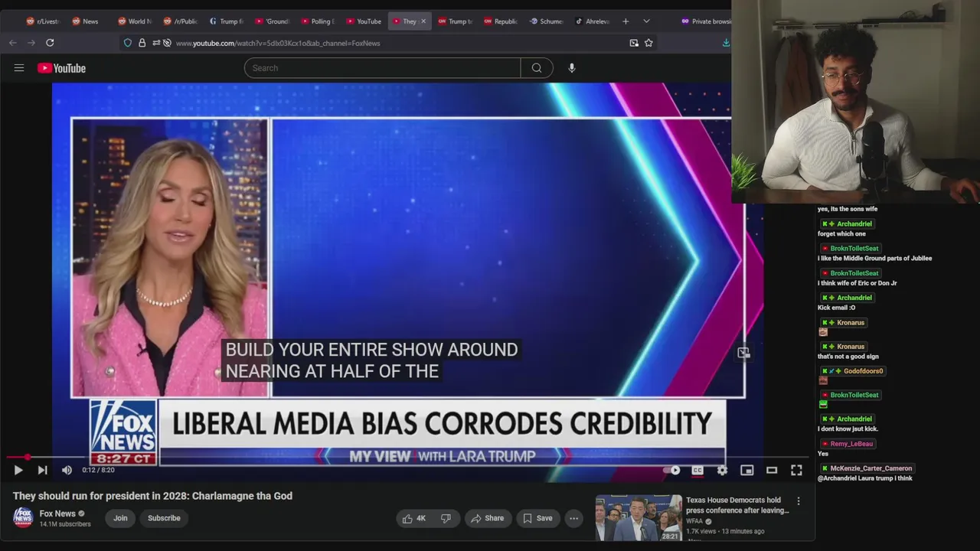Viewport: 980px width, 551px height.
Task: Subscribe to Fox News
Action: click(164, 518)
